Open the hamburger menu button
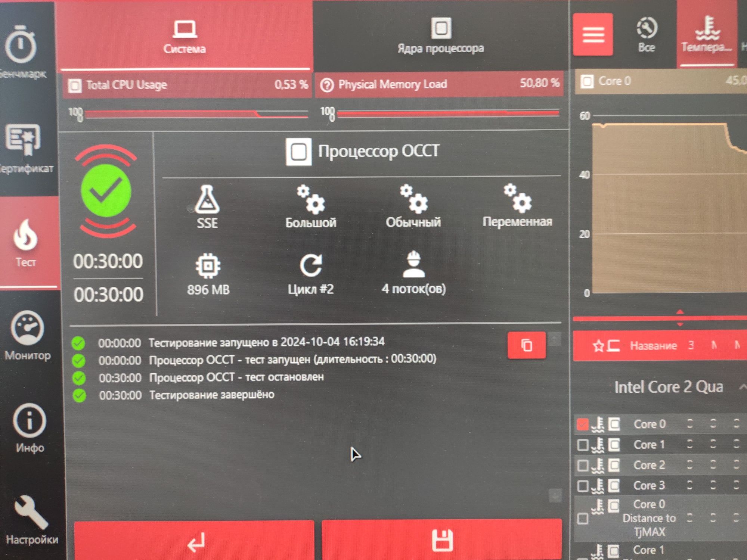The image size is (747, 560). pos(593,34)
